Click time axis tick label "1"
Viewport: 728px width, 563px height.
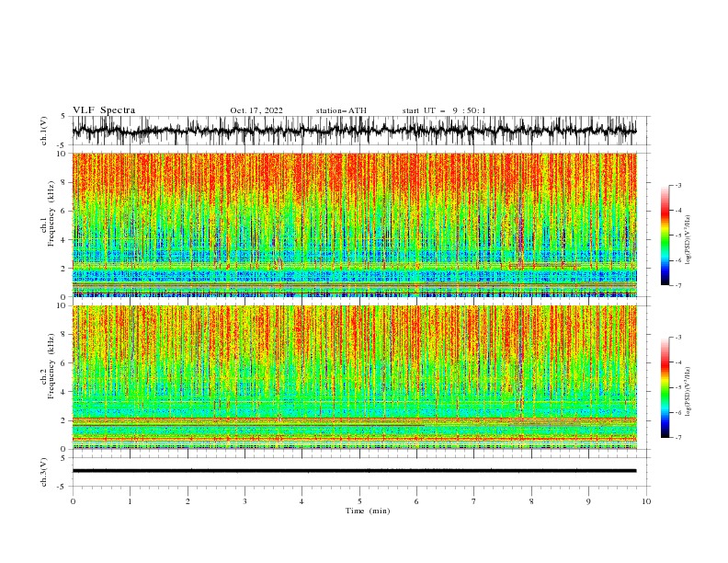pos(130,501)
